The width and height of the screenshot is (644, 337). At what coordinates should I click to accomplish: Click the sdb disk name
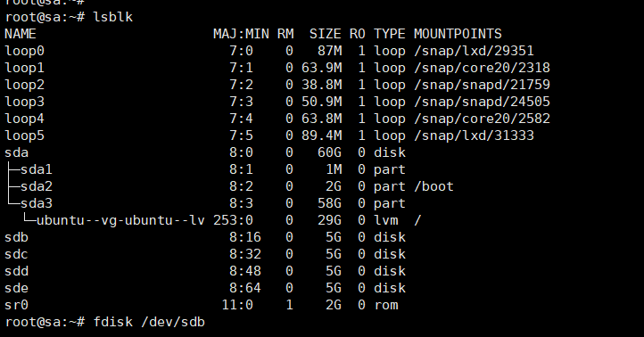[x=16, y=237]
